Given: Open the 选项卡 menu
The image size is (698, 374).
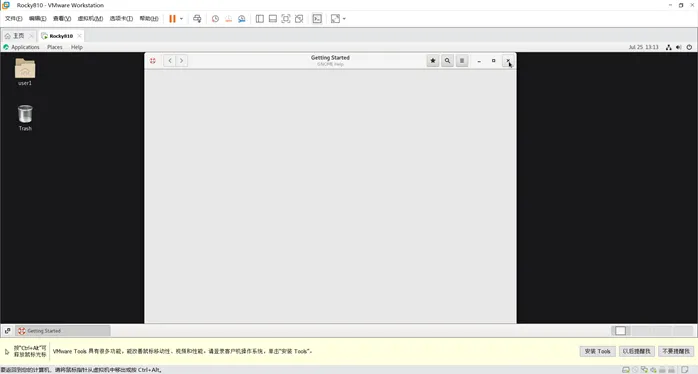Looking at the screenshot, I should coord(121,19).
